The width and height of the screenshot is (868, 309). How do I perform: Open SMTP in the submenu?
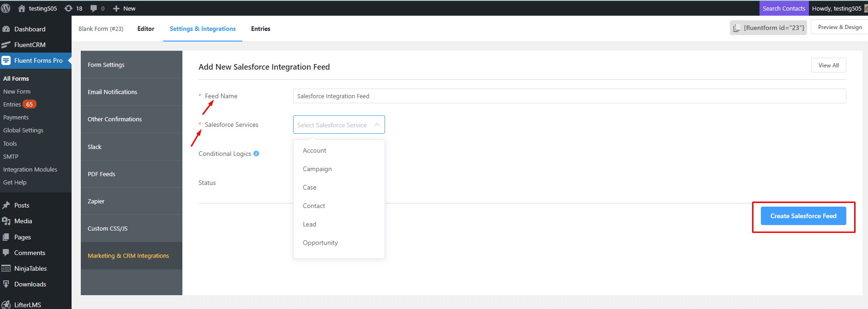(11, 156)
